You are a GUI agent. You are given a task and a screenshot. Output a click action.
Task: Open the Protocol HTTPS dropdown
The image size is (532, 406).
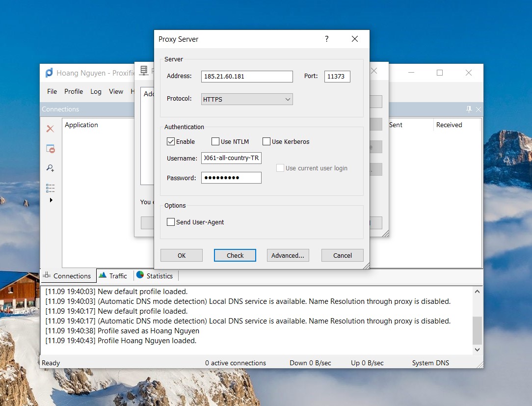247,99
